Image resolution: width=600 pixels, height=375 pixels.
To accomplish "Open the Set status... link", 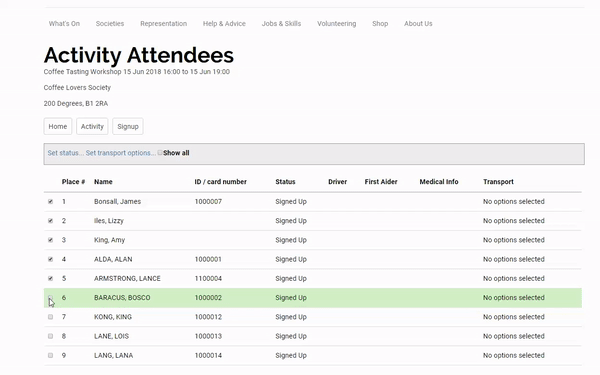I will pos(65,153).
